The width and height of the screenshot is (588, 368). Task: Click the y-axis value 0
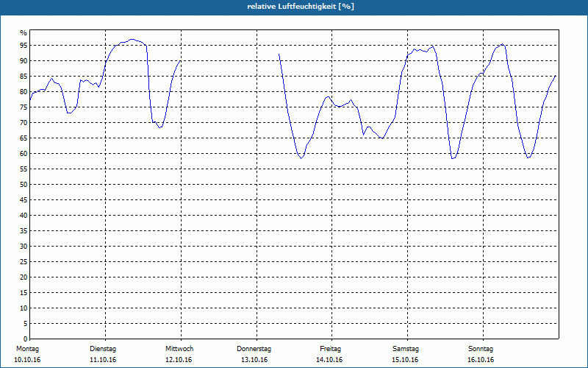click(25, 339)
